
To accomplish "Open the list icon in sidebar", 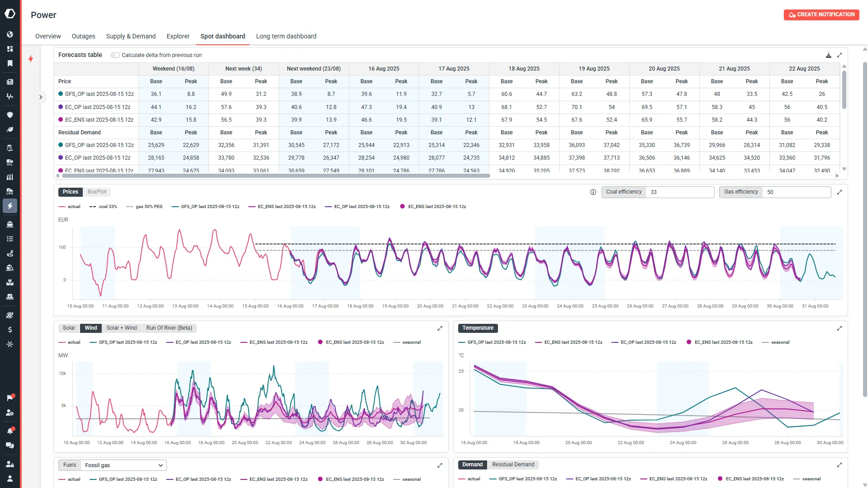I will tap(10, 239).
